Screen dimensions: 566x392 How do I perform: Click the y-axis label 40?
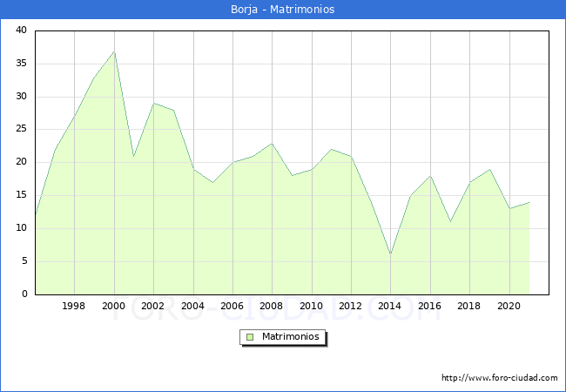21,30
